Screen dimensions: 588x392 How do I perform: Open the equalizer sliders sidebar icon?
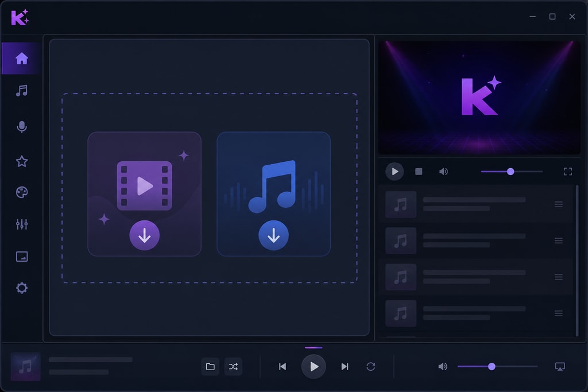tap(22, 224)
